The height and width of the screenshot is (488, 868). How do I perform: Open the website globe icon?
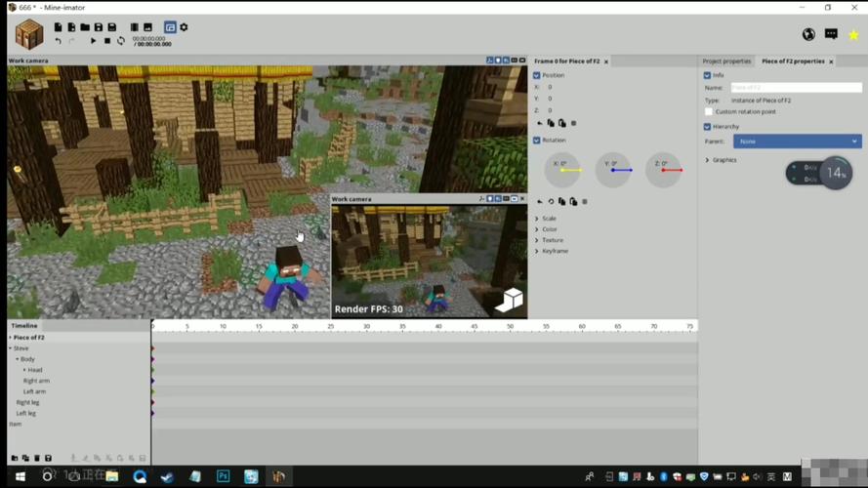(808, 34)
